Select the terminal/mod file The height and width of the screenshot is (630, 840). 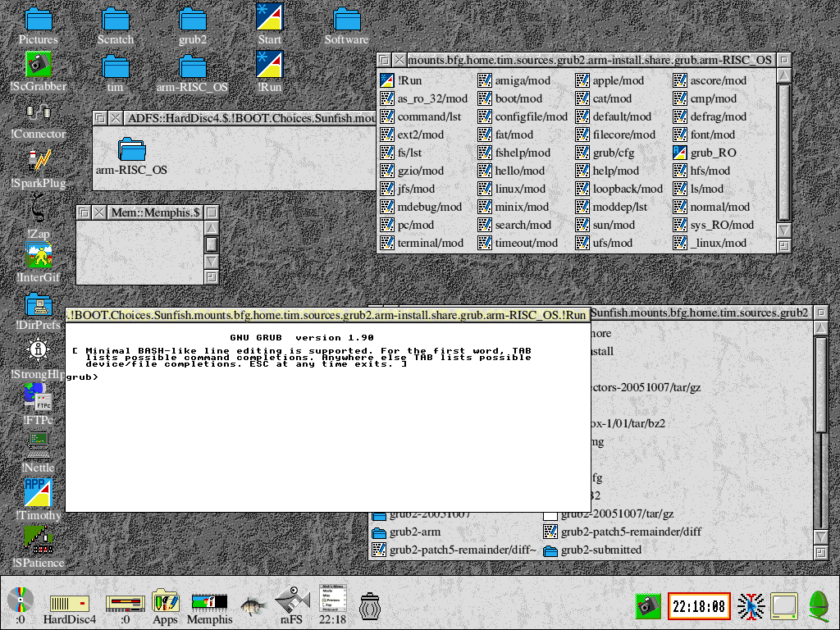[x=422, y=243]
